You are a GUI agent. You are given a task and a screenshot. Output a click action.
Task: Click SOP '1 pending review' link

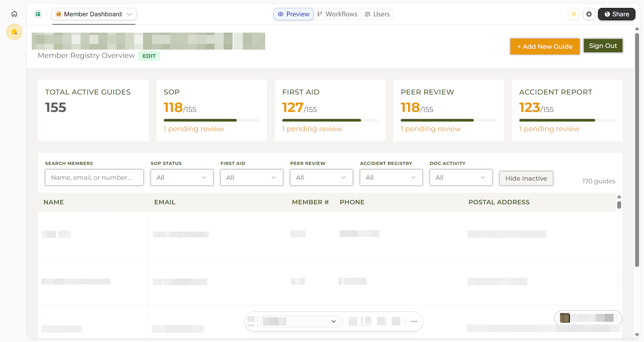point(194,129)
